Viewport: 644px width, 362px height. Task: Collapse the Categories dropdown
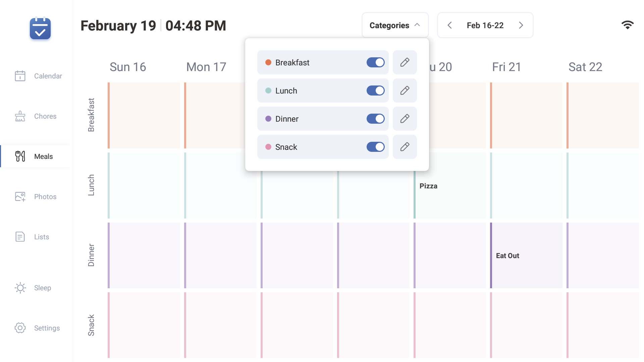pyautogui.click(x=395, y=25)
